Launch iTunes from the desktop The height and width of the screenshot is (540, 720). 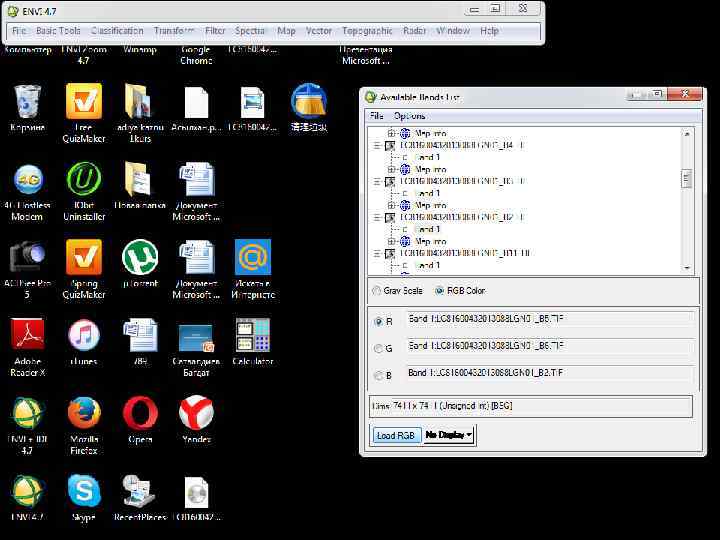(x=84, y=335)
